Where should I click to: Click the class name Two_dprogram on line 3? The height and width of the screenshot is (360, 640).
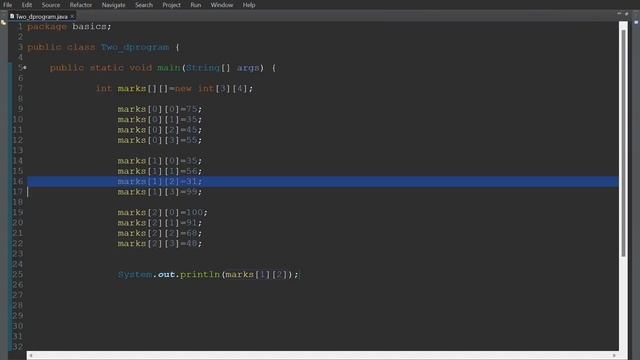[x=135, y=47]
